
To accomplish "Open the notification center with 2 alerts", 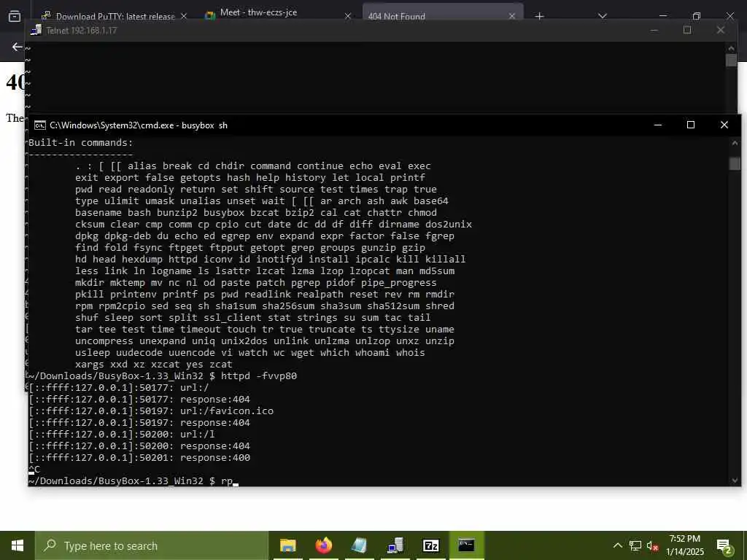I will coord(724,545).
